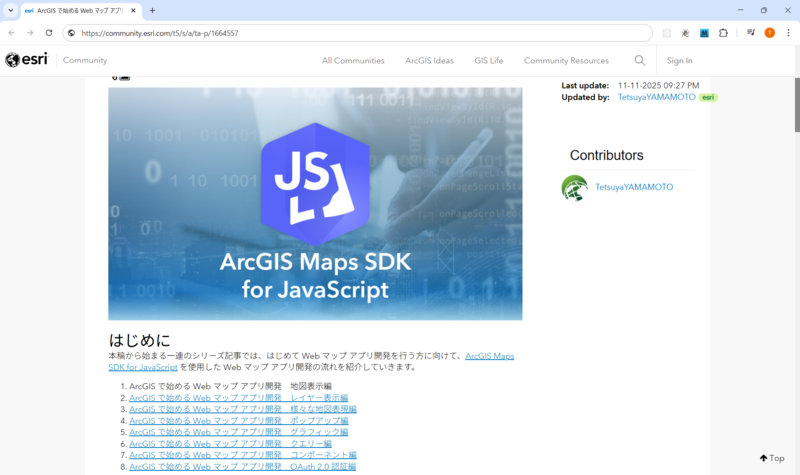Click Sign In
This screenshot has height=475, width=800.
pos(679,60)
